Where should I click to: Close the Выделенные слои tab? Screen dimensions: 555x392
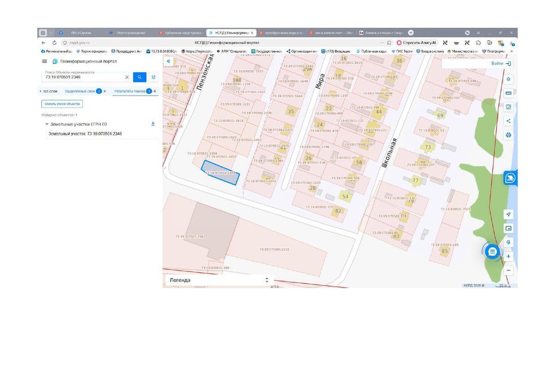tap(105, 91)
